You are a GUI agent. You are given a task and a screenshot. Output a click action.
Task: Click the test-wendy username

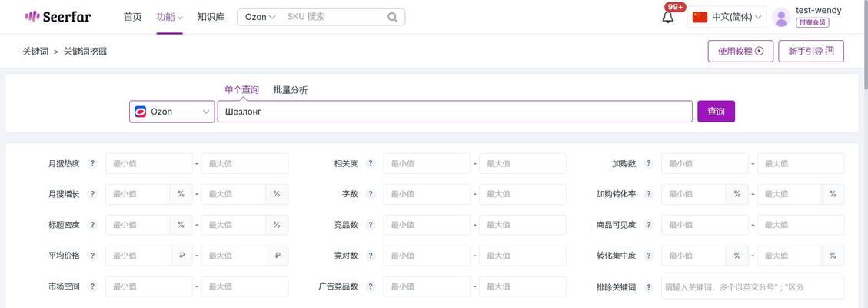pos(818,11)
